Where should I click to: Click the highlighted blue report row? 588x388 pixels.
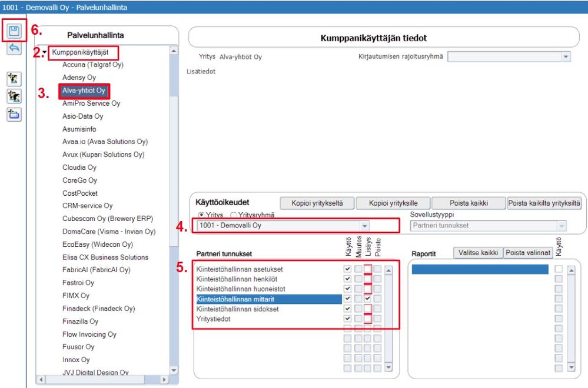[480, 269]
